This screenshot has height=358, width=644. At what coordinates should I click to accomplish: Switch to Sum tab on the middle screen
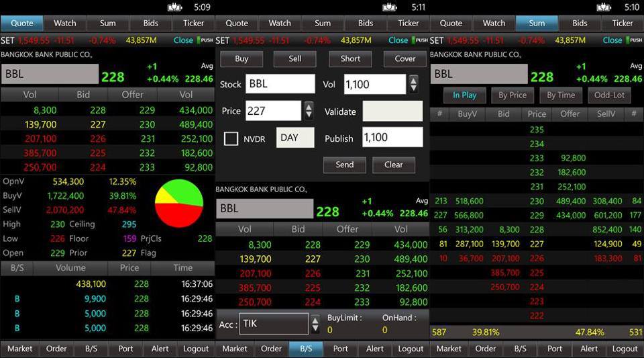pos(323,24)
